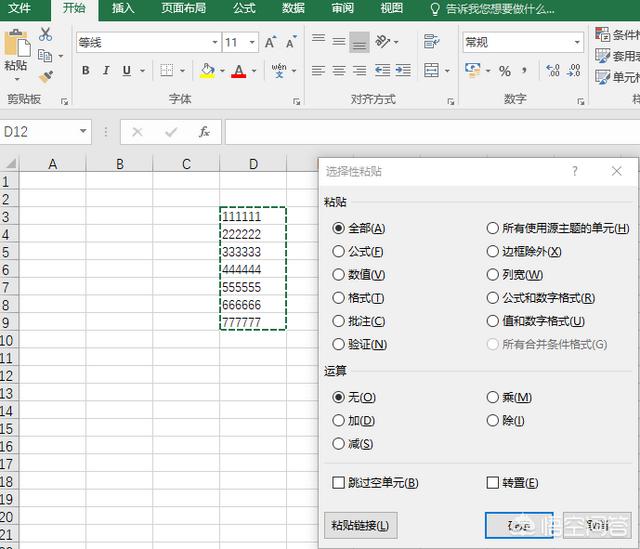Select the 批注(C) paste option

(359, 321)
